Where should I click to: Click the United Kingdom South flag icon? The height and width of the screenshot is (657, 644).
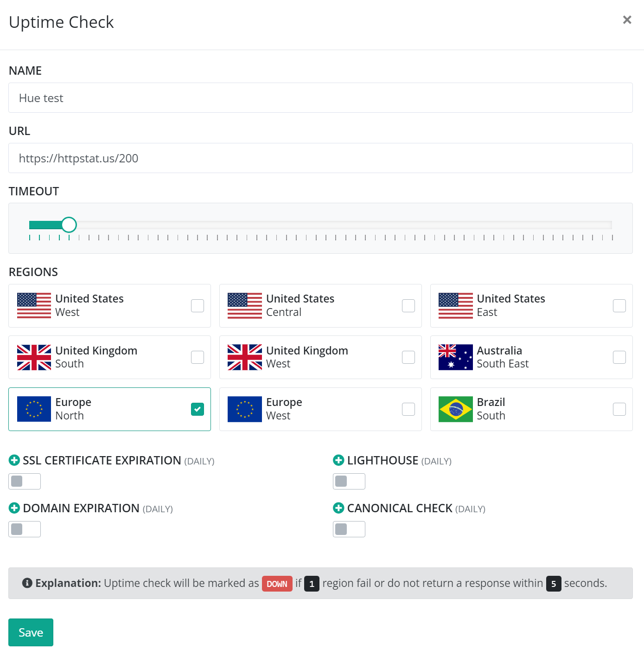(34, 357)
